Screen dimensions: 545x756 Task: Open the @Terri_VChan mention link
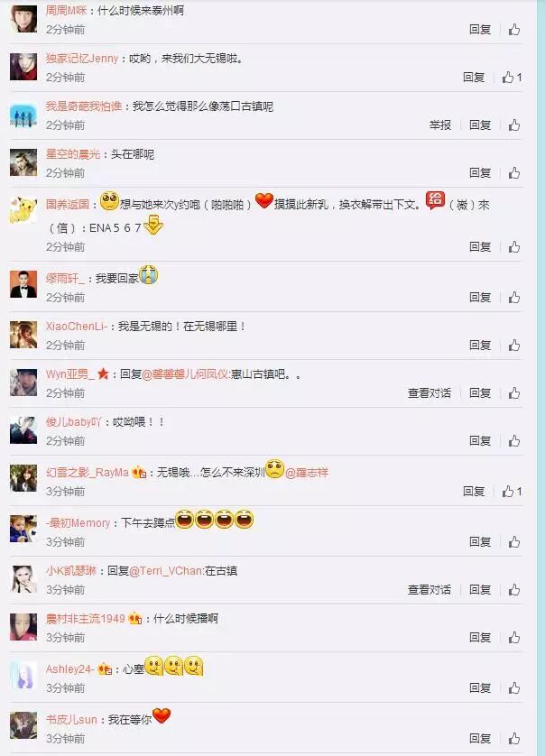(165, 571)
